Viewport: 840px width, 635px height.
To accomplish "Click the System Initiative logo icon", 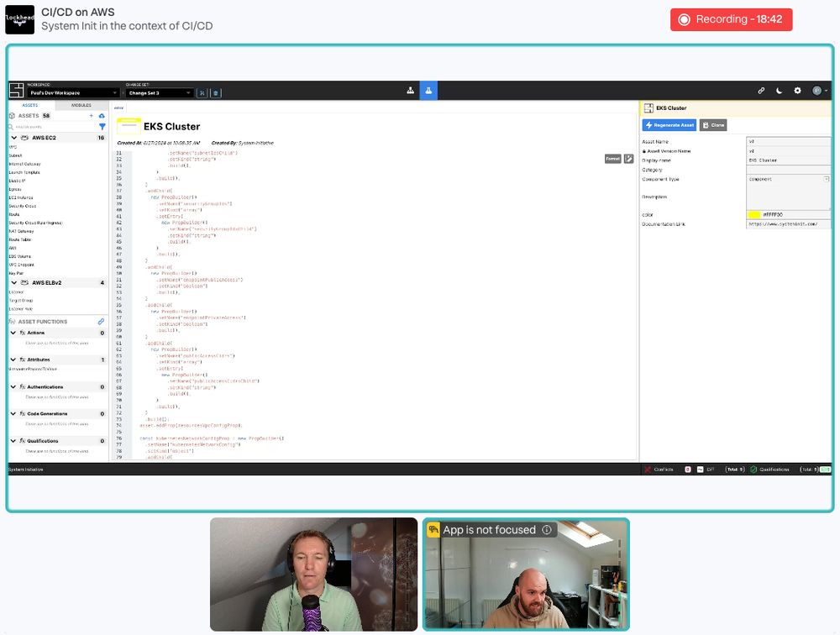I will click(x=17, y=90).
